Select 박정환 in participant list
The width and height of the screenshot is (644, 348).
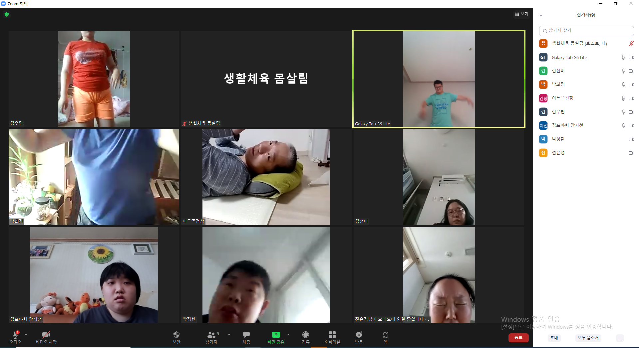pyautogui.click(x=586, y=139)
